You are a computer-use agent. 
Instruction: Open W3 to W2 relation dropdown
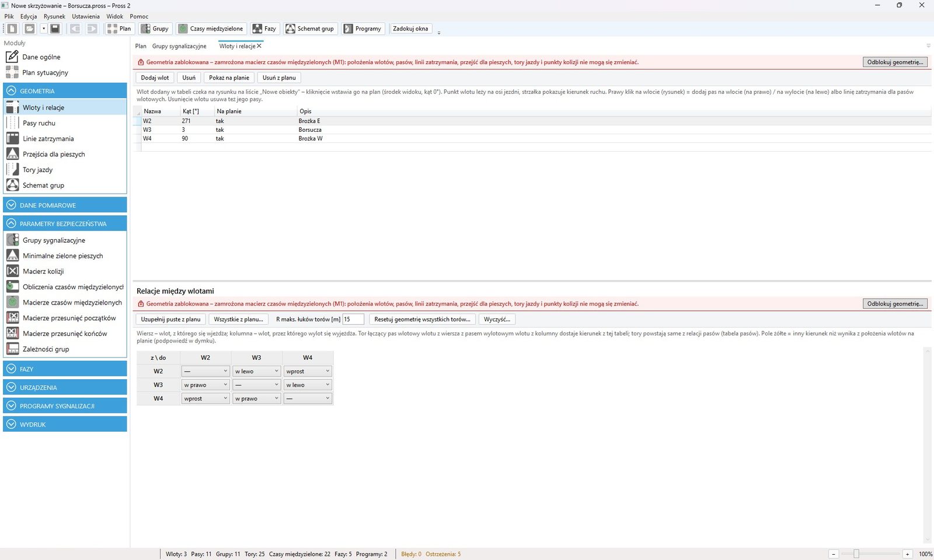click(x=205, y=385)
